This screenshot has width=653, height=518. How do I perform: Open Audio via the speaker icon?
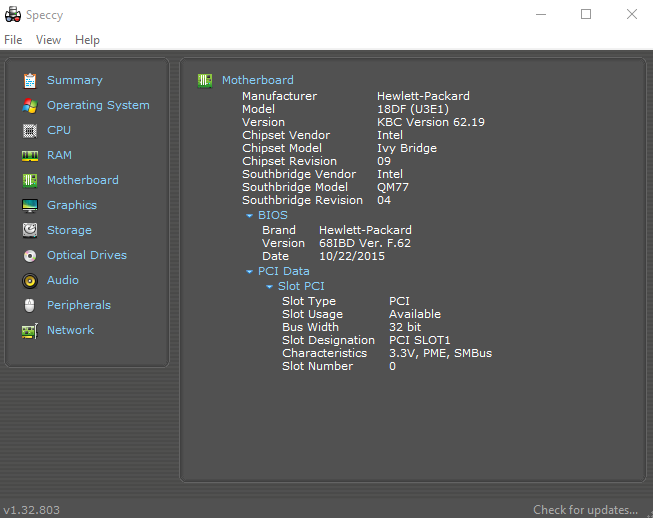29,280
